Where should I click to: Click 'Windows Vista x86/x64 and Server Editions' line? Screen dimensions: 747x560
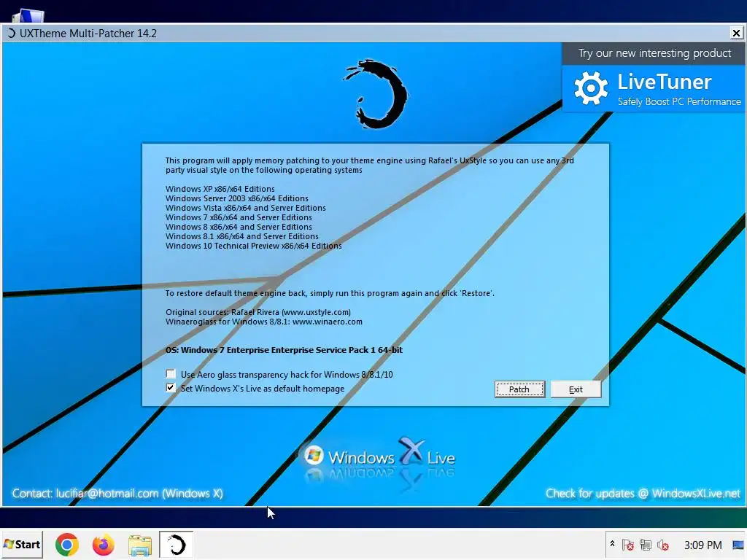pyautogui.click(x=246, y=208)
